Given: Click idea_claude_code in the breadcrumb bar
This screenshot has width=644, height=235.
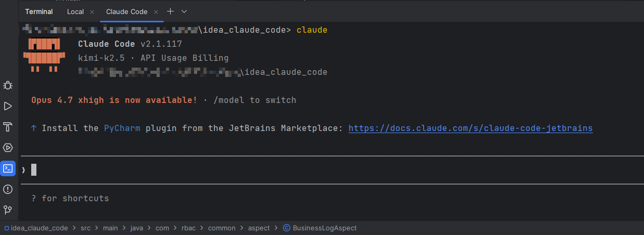Looking at the screenshot, I should [x=39, y=228].
